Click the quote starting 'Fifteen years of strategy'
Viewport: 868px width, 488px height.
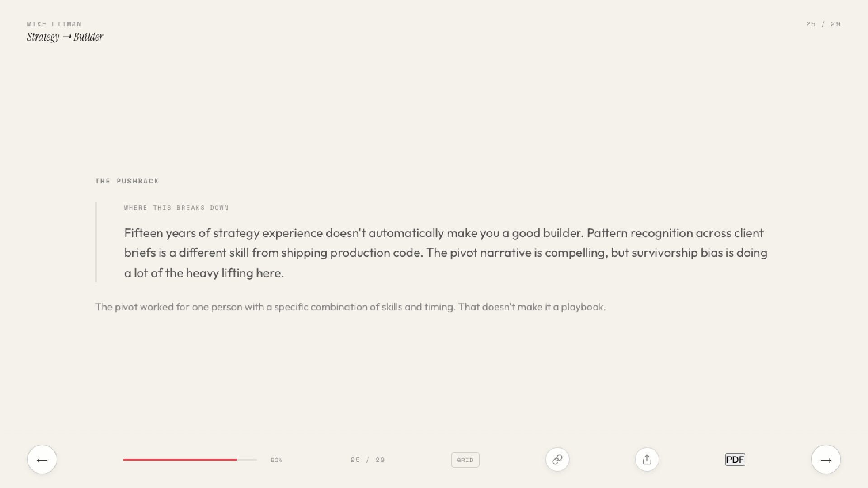(x=446, y=253)
